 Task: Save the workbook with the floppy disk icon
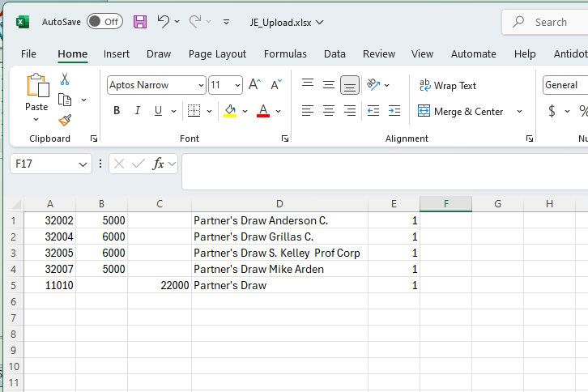[x=140, y=22]
